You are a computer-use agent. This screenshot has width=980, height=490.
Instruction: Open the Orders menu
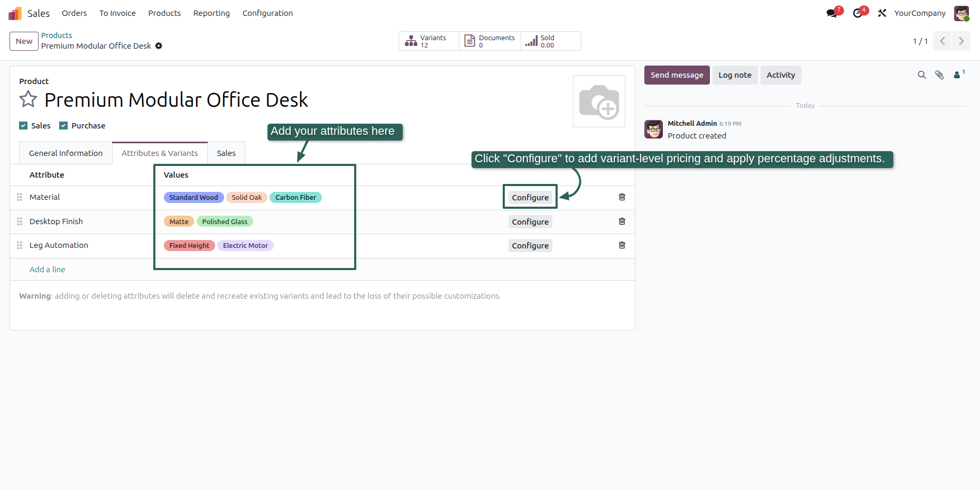click(74, 13)
